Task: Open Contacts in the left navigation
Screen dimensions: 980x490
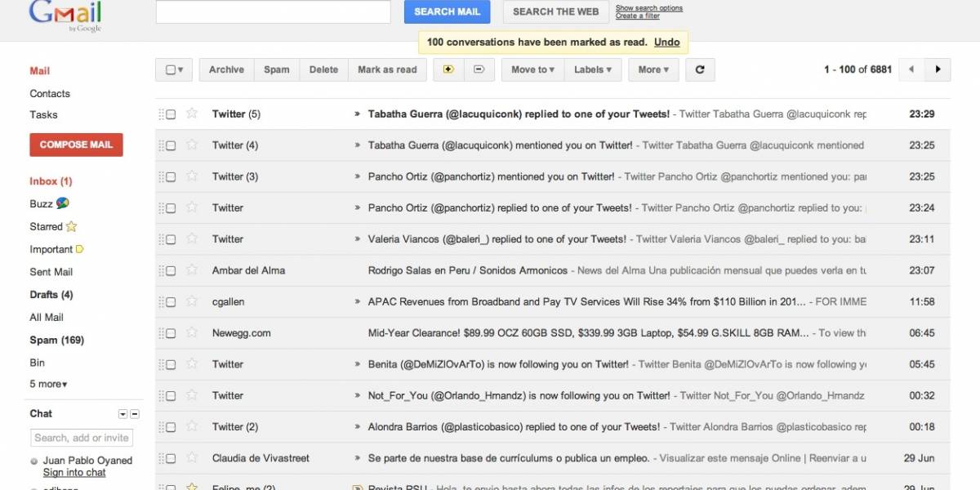Action: [50, 94]
